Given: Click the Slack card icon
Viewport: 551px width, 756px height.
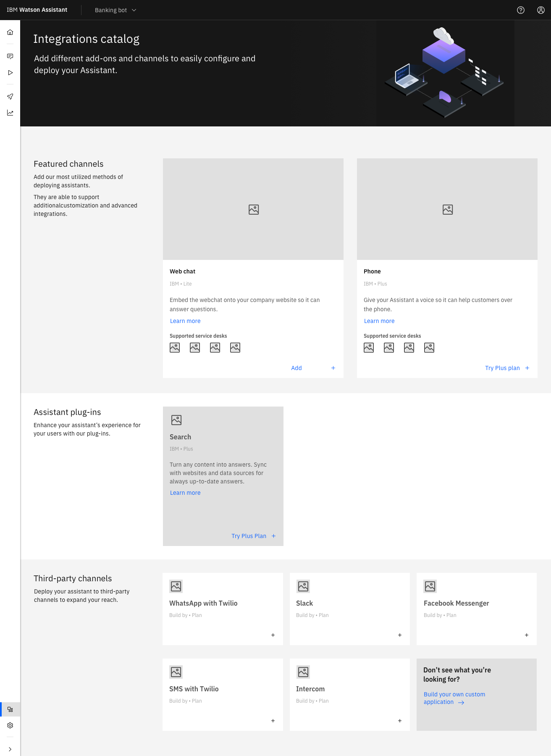Looking at the screenshot, I should tap(303, 586).
